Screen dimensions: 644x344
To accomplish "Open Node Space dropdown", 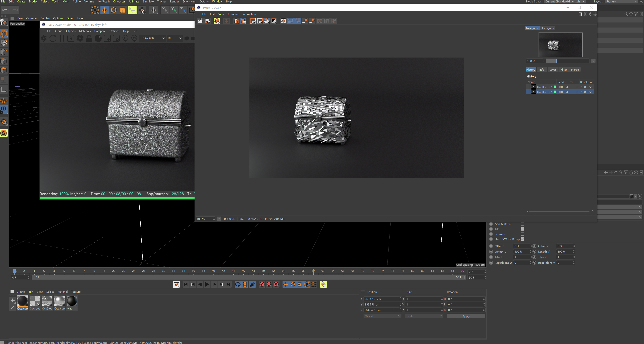I will (565, 2).
